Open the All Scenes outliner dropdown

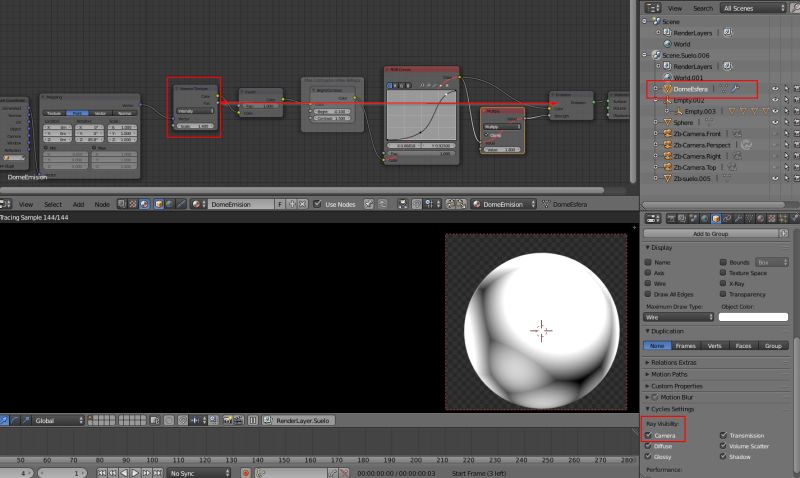(753, 8)
